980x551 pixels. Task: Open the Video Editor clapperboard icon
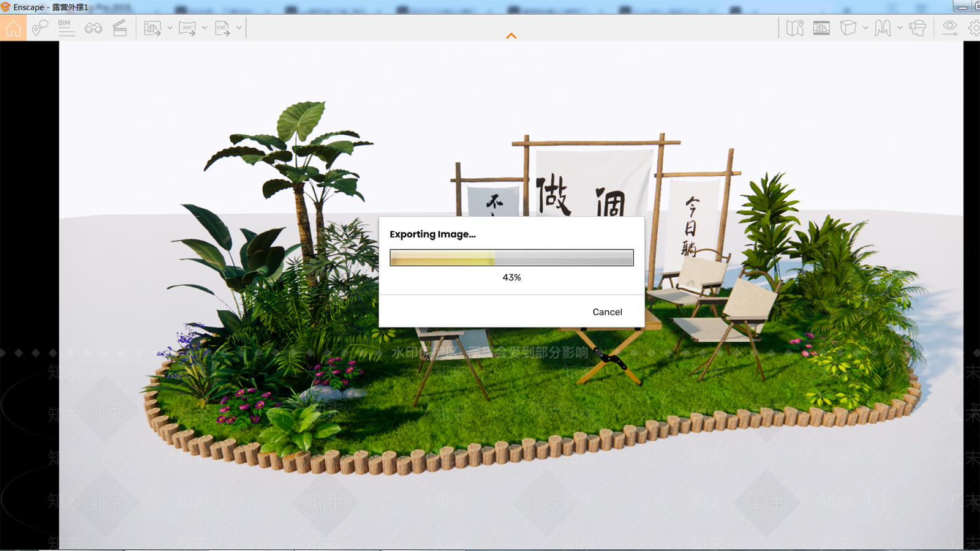(x=120, y=28)
